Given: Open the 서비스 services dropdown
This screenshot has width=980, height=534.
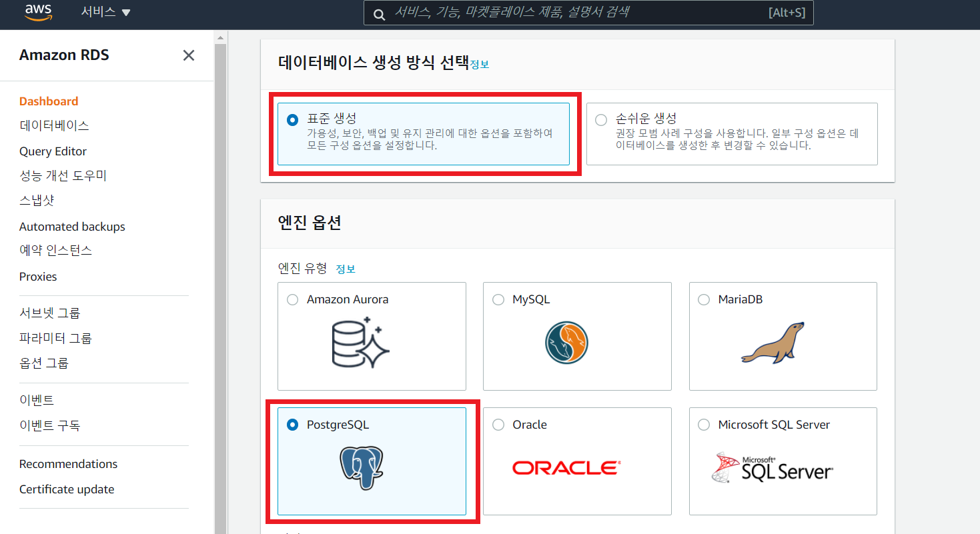Looking at the screenshot, I should tap(106, 12).
